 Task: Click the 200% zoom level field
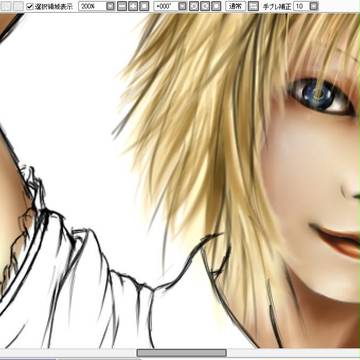click(x=92, y=6)
